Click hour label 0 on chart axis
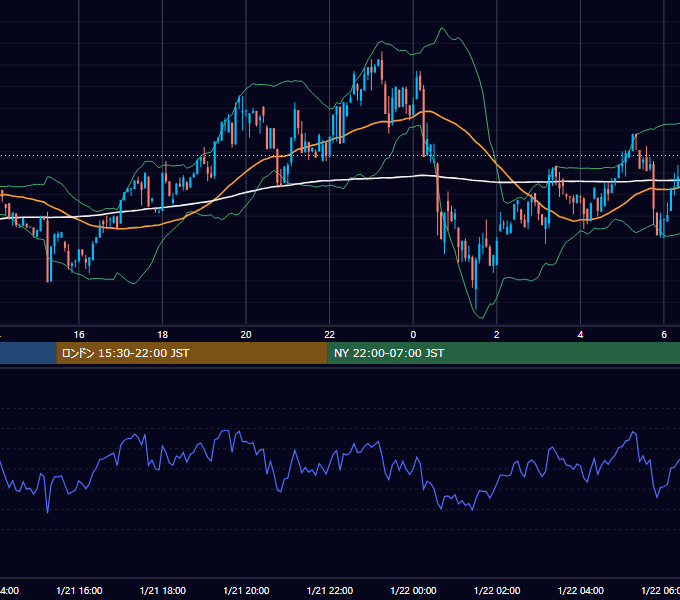This screenshot has width=680, height=600. click(413, 334)
